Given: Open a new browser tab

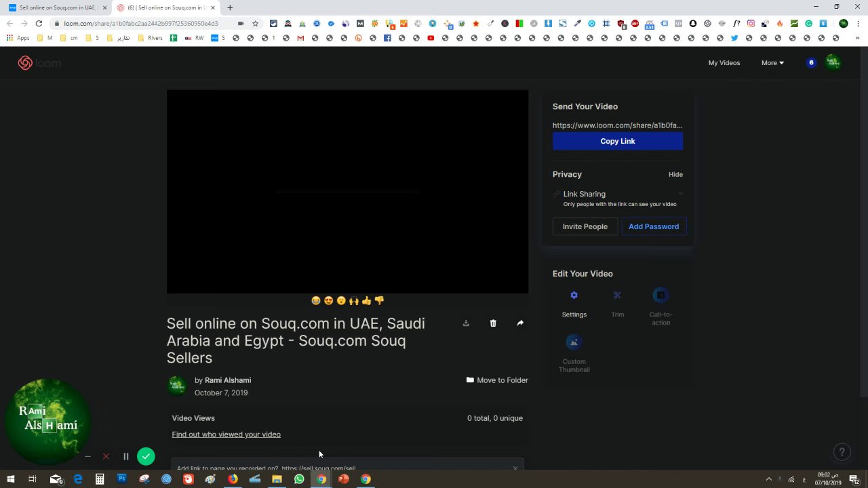Looking at the screenshot, I should click(x=230, y=7).
